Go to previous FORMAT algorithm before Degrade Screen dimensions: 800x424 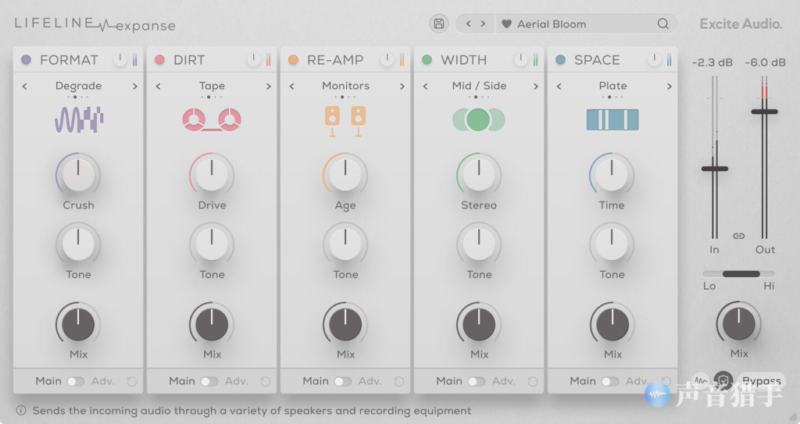click(24, 86)
